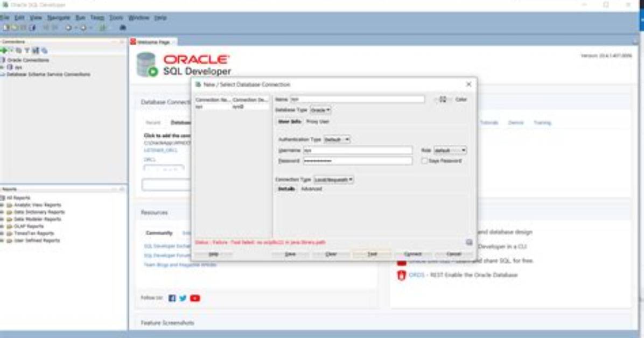The image size is (644, 338).
Task: Click the Cancel button in dialog
Action: (x=454, y=254)
